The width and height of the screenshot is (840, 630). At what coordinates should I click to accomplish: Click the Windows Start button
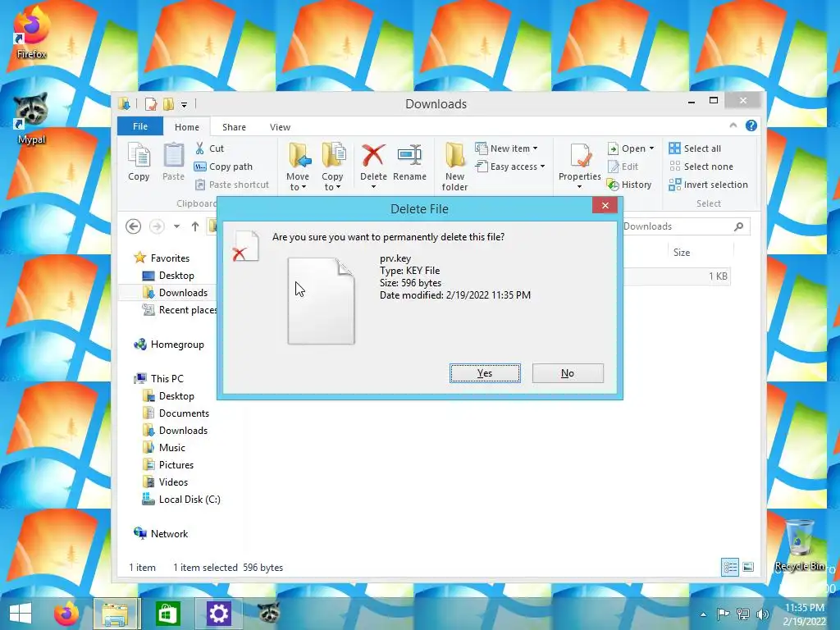tap(21, 614)
